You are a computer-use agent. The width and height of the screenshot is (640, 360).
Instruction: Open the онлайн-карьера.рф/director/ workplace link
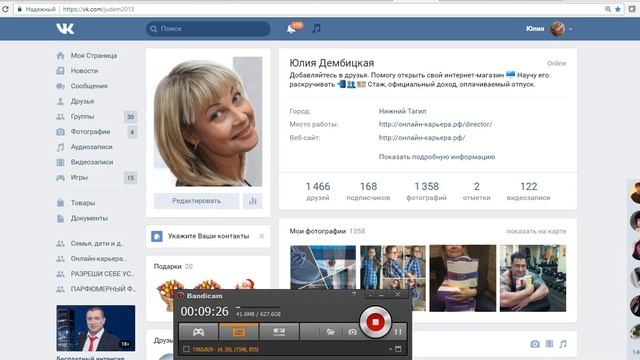435,124
